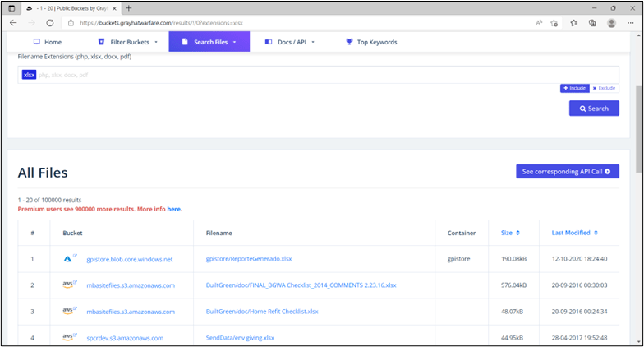
Task: Click the Azure bucket icon in row 1
Action: [69, 258]
